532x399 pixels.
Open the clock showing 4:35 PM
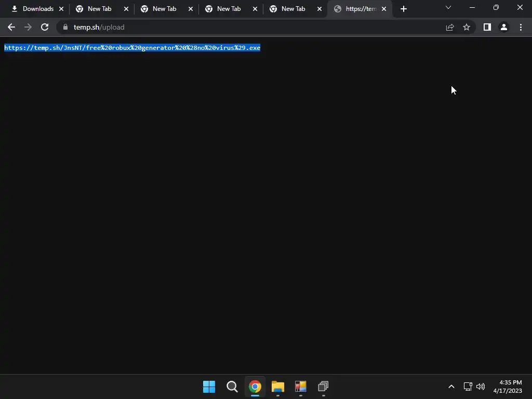point(508,387)
